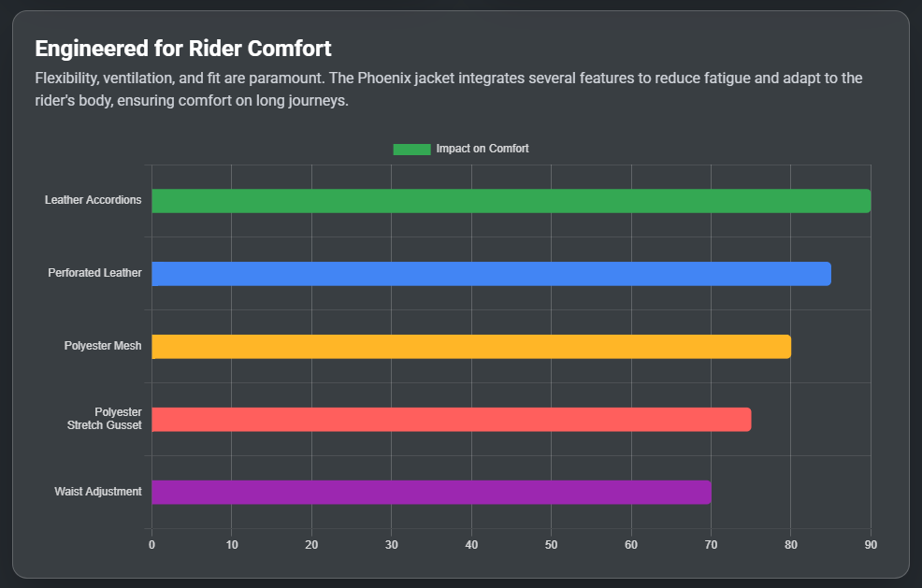
Task: Click the 10 tick on the x-axis
Action: point(232,545)
